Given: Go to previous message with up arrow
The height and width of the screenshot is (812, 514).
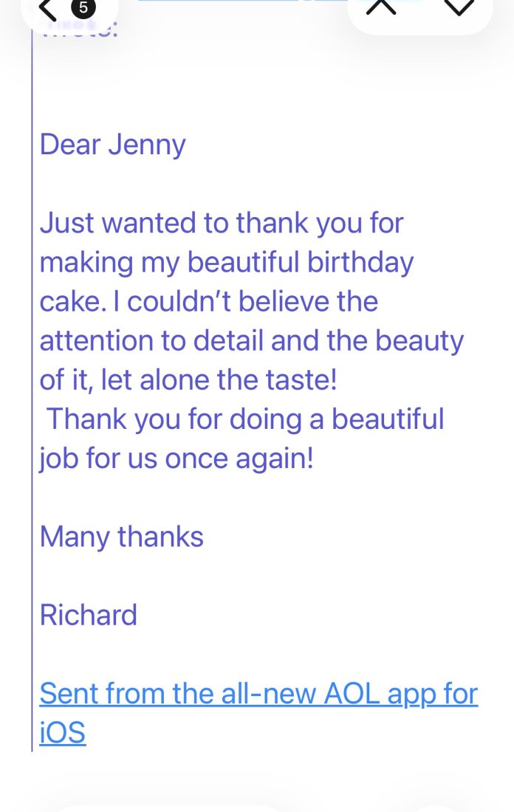Looking at the screenshot, I should (x=381, y=7).
